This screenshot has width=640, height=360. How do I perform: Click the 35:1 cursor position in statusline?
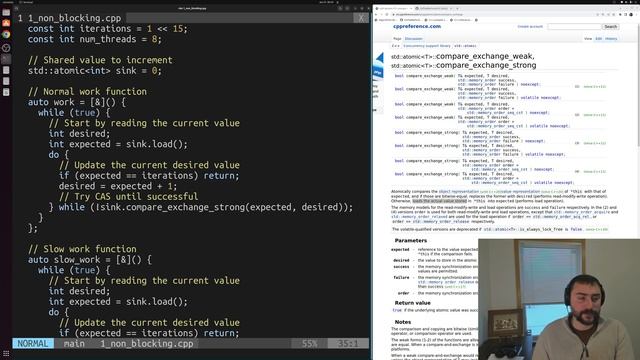348,344
